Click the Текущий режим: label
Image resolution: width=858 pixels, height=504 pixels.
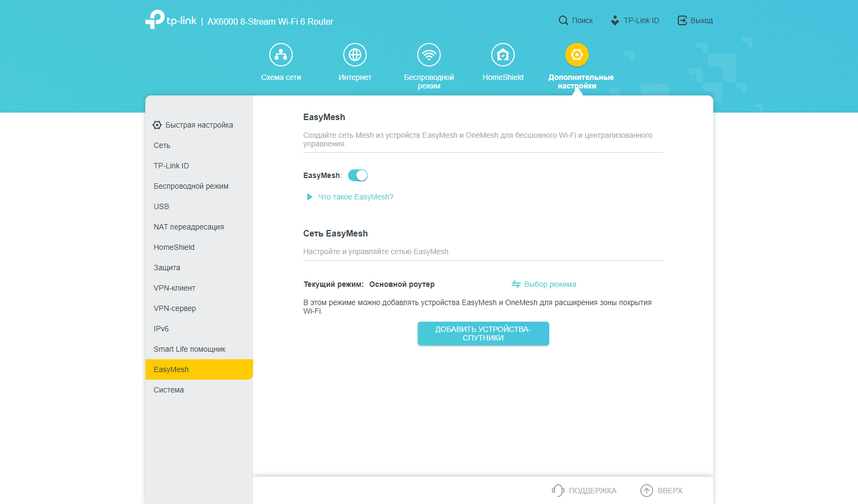[334, 284]
